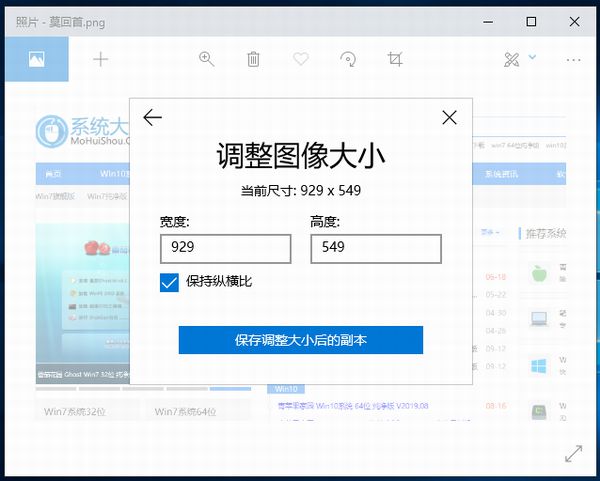Delete the photo with the trash icon
The image size is (600, 481).
(x=254, y=59)
